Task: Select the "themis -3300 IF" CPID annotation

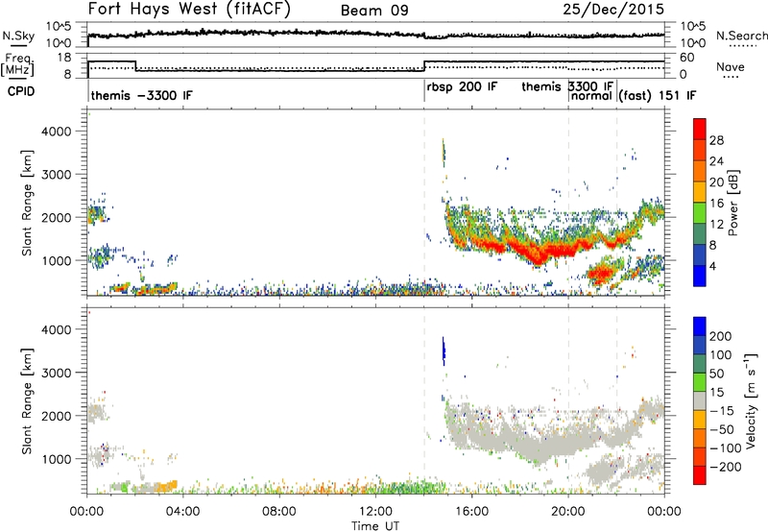Action: (x=141, y=95)
